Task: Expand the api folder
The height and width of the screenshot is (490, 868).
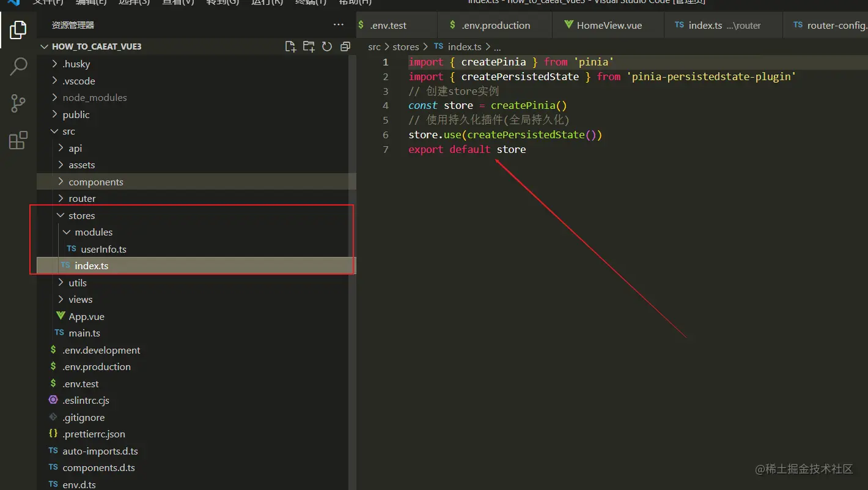Action: pos(196,148)
